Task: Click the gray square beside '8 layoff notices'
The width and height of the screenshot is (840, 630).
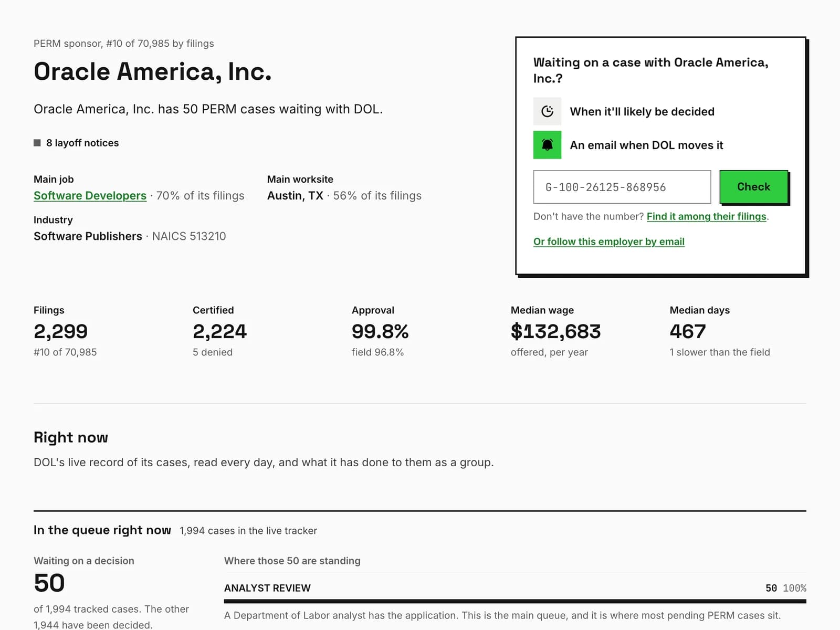Action: (37, 143)
